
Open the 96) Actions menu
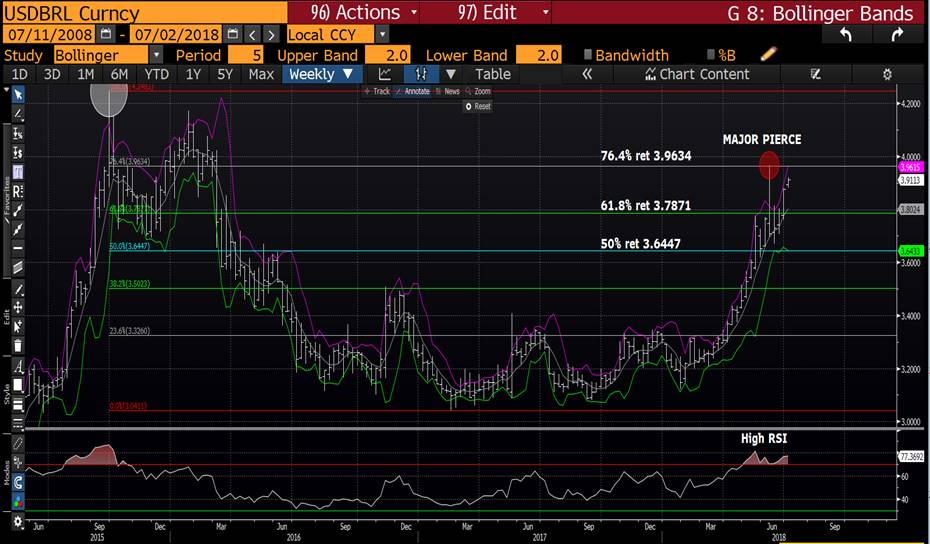coord(353,12)
